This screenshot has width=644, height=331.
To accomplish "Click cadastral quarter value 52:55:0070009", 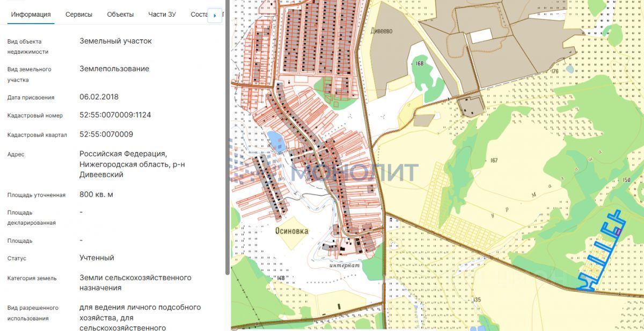I will [x=106, y=134].
